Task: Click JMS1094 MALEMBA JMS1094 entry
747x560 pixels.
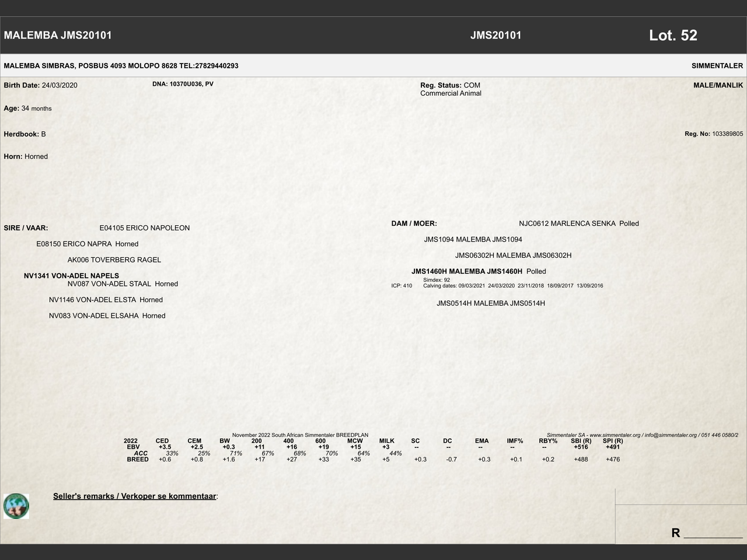Action: pyautogui.click(x=473, y=239)
